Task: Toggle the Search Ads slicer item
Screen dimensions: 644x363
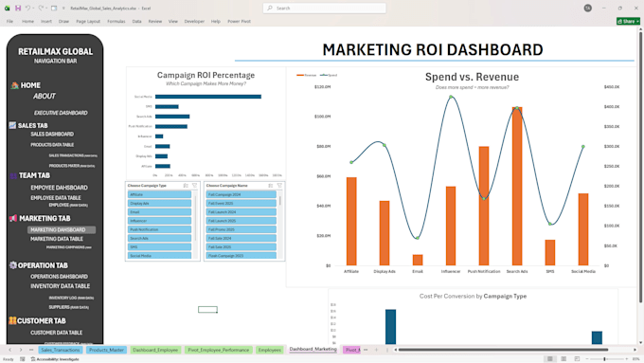Action: [x=159, y=238]
